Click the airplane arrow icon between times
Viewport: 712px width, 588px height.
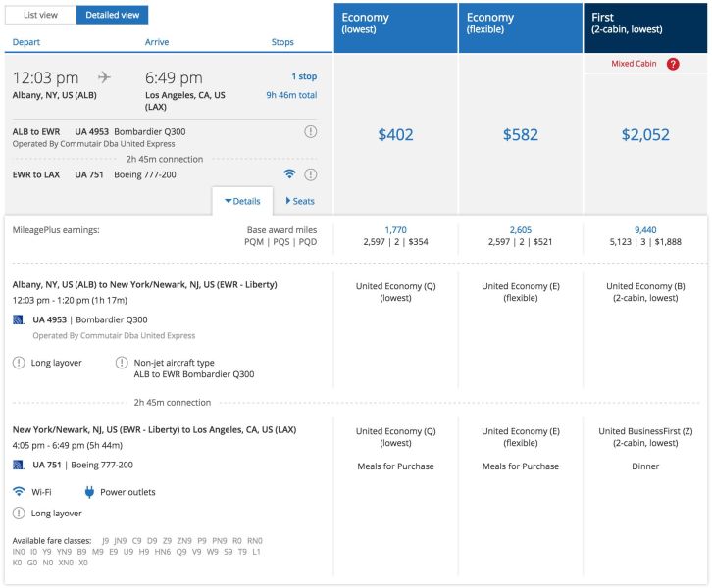coord(104,77)
